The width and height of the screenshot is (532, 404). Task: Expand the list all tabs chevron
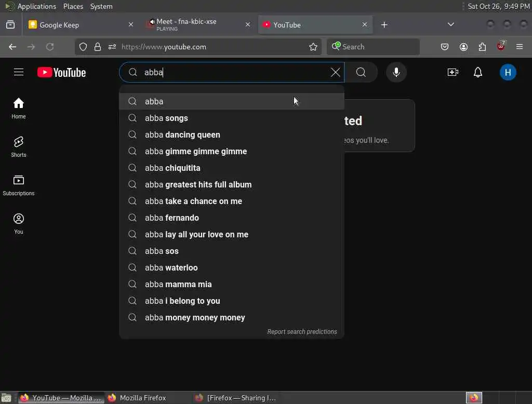[450, 24]
